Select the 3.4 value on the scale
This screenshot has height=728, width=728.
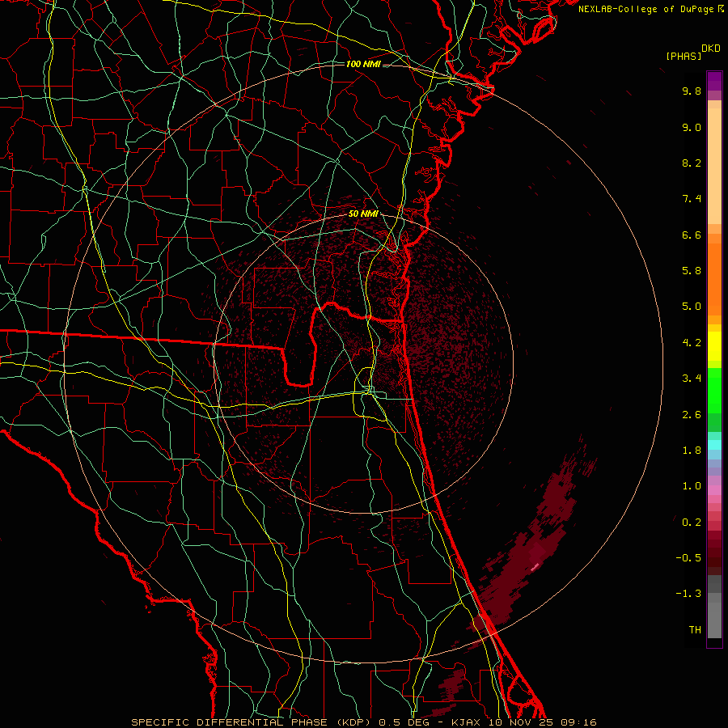[692, 379]
